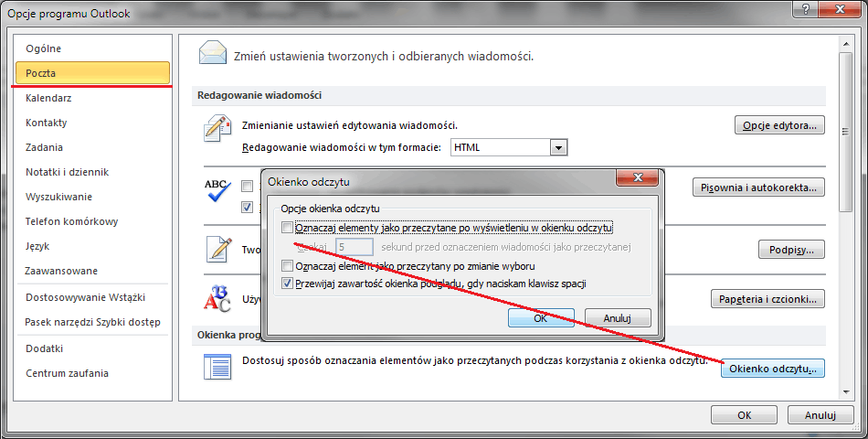Click the scrollbar up arrow
The width and height of the screenshot is (868, 439).
click(x=845, y=44)
